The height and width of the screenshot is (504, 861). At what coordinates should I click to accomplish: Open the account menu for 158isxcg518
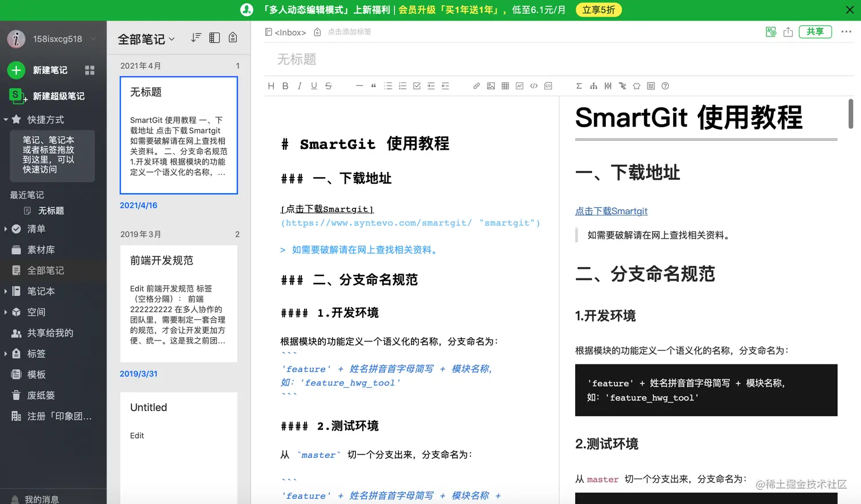coord(52,39)
